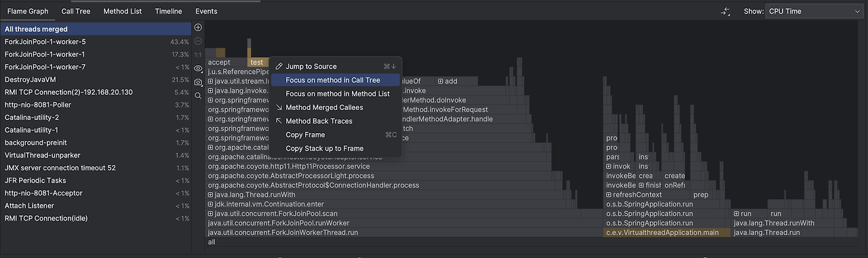Select Focus on method in Call Tree
Screen dimensions: 868x258
[x=336, y=80]
